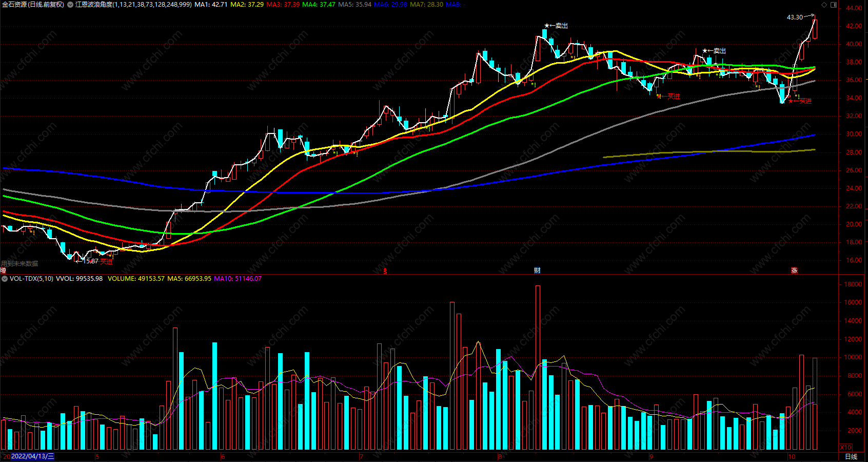
Task: Click the 江恩波浪角度 indicator name
Action: click(94, 4)
